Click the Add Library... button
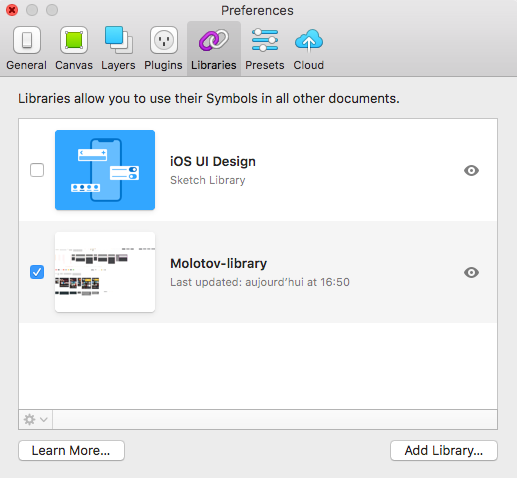Screen dimensions: 517x478 (444, 451)
